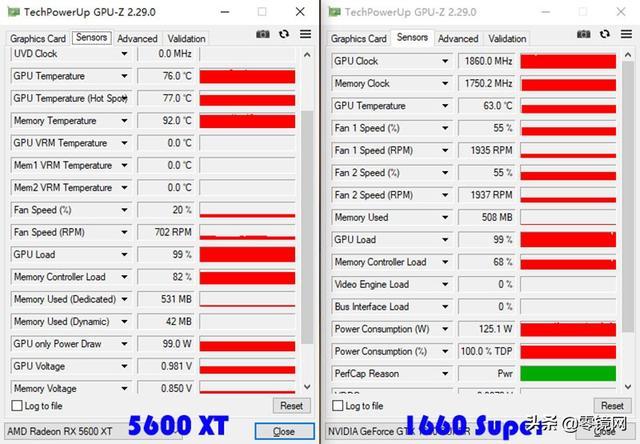Open NVIDIA GeForce device selector in right window
The width and height of the screenshot is (640, 444).
click(414, 431)
